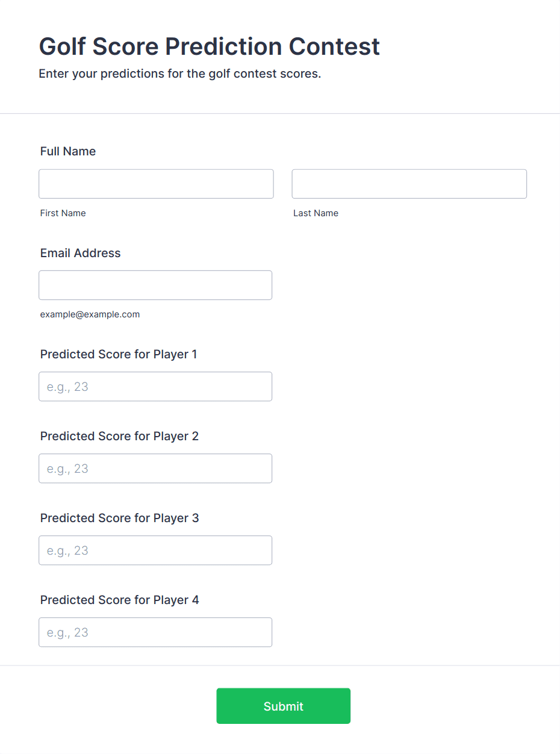Viewport: 560px width, 754px height.
Task: Click the "First Name" sublabel text
Action: tap(63, 213)
